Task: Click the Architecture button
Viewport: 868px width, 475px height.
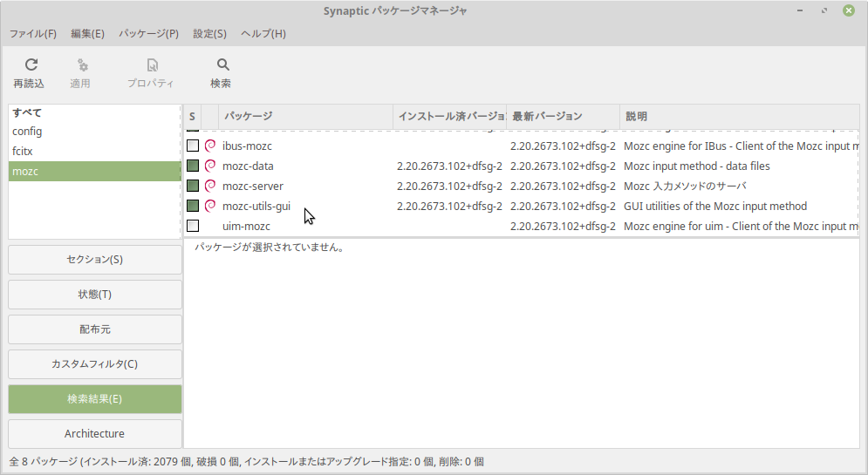Action: 95,433
